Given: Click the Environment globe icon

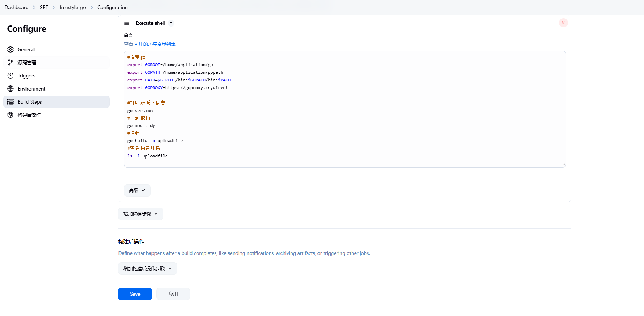Looking at the screenshot, I should coord(11,89).
